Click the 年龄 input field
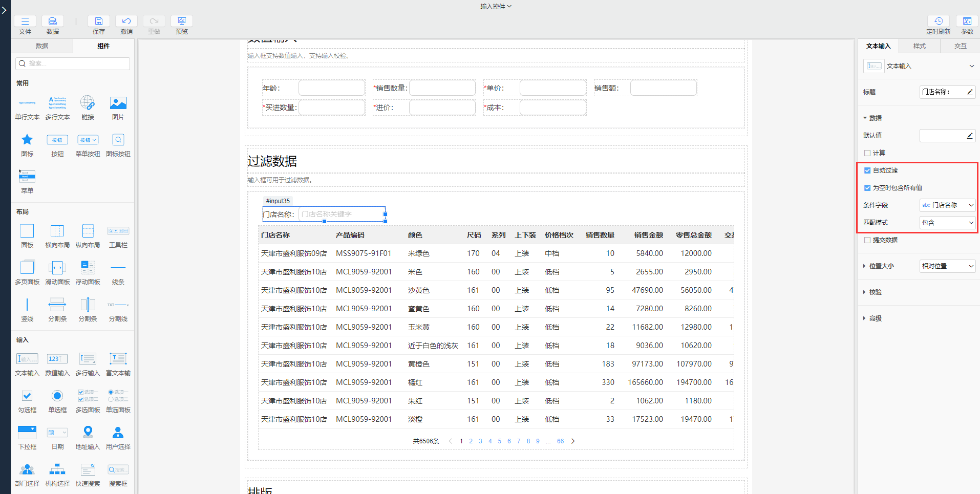 pyautogui.click(x=332, y=88)
